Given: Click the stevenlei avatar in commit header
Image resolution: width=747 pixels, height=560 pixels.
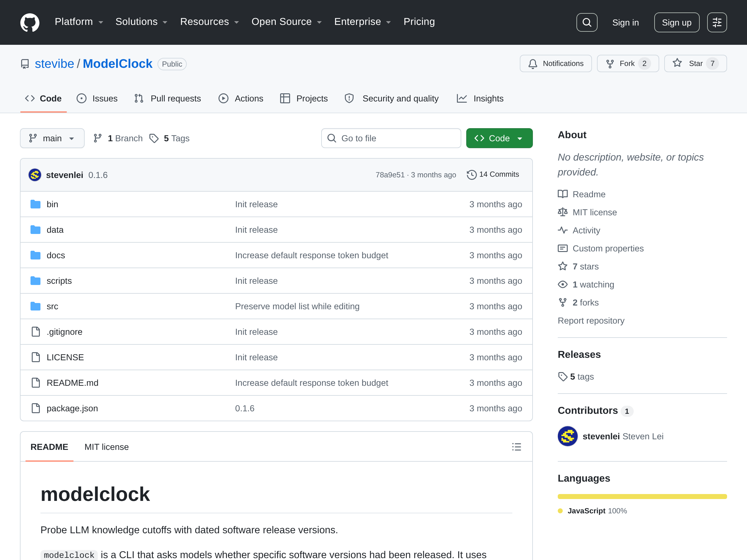Looking at the screenshot, I should point(35,175).
